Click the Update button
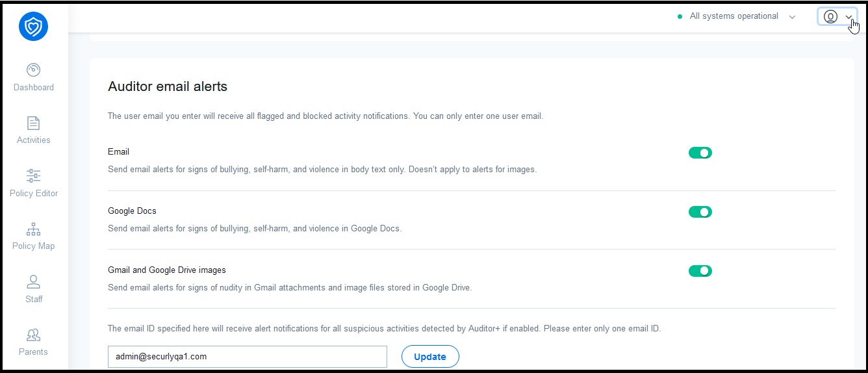 [430, 356]
